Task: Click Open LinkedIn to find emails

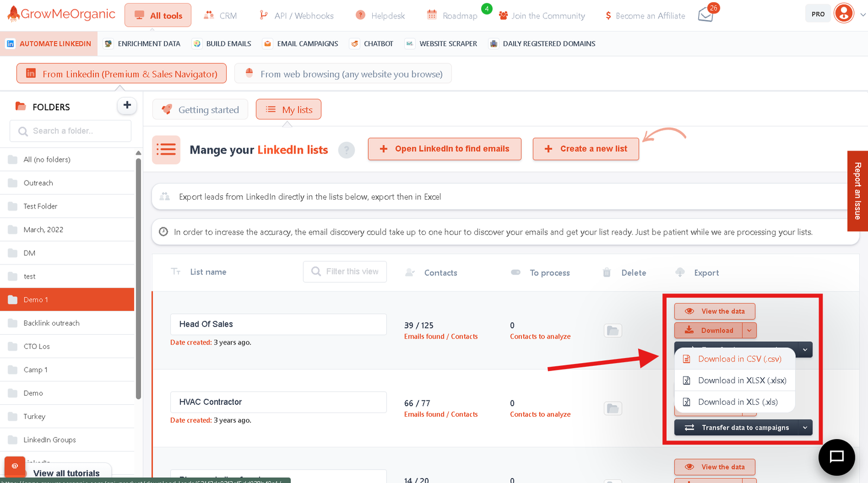Action: pos(444,149)
